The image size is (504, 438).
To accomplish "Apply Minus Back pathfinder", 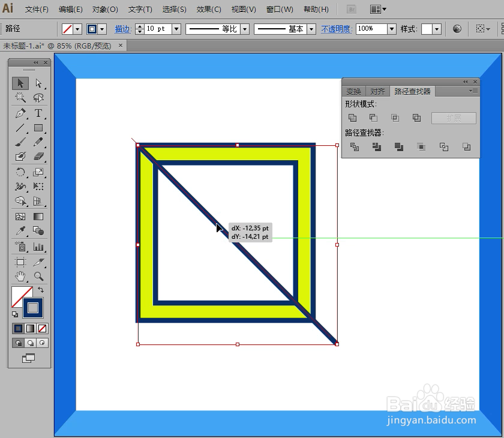I will 466,147.
